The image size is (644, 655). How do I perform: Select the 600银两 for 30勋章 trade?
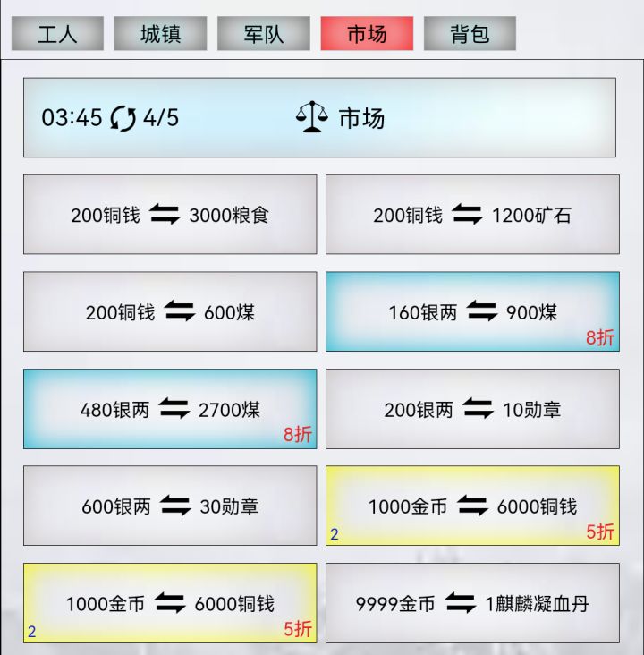170,506
